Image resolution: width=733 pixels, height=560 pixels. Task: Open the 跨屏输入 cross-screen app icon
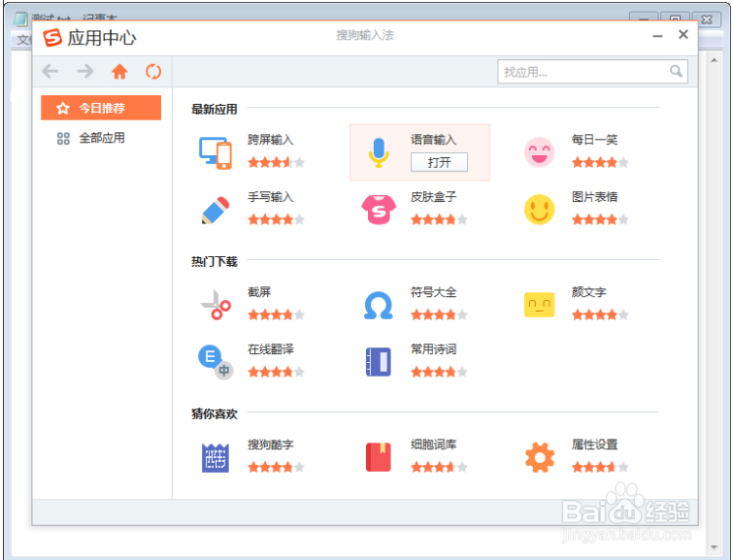[x=215, y=152]
